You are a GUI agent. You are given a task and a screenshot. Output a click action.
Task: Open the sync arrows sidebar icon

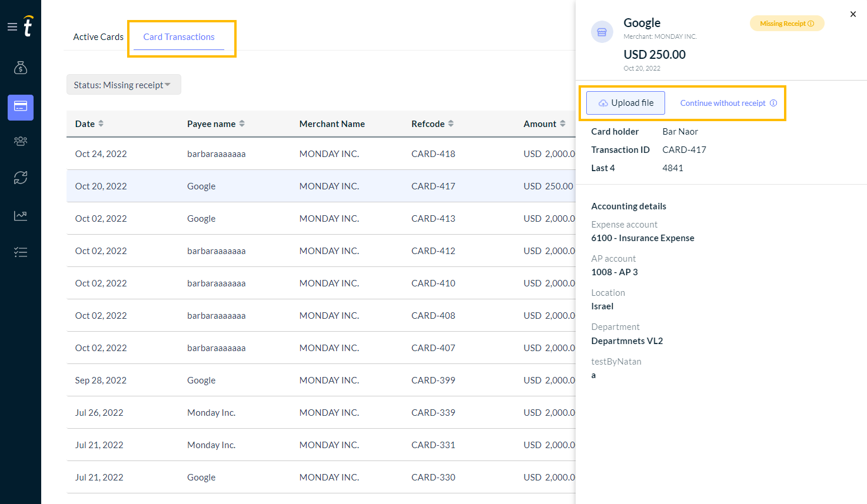pyautogui.click(x=21, y=178)
